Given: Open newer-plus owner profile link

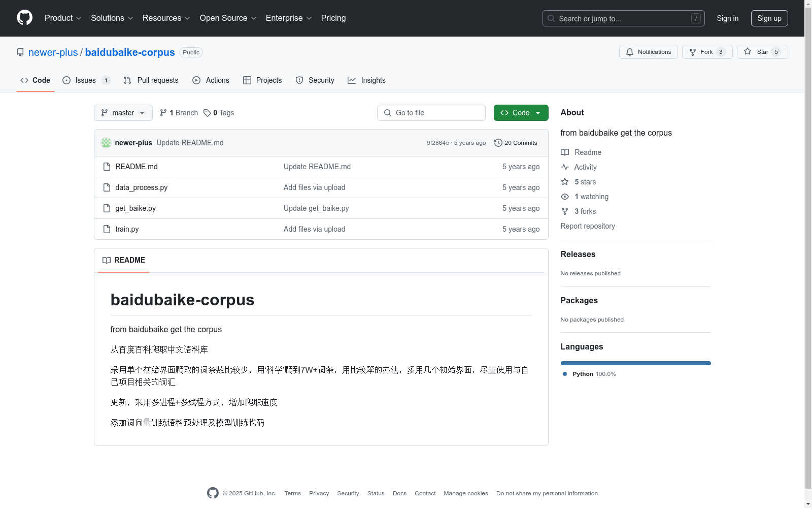Looking at the screenshot, I should coord(53,52).
